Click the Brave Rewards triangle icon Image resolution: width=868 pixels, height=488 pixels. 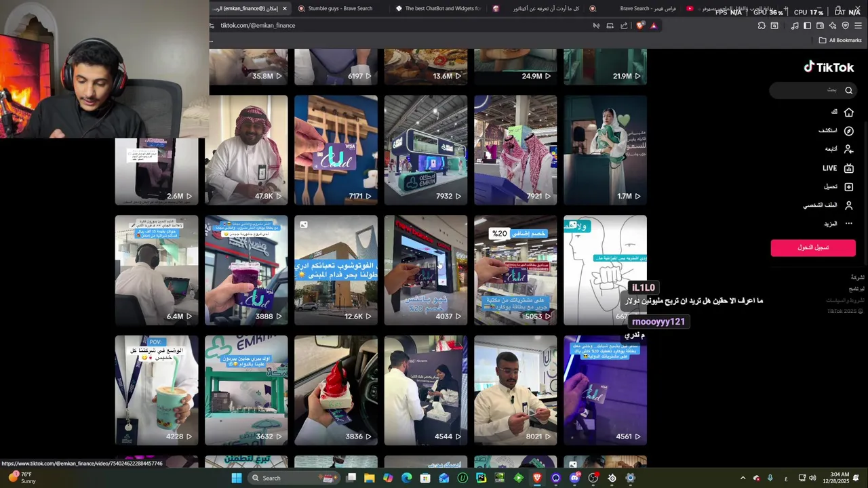point(654,26)
